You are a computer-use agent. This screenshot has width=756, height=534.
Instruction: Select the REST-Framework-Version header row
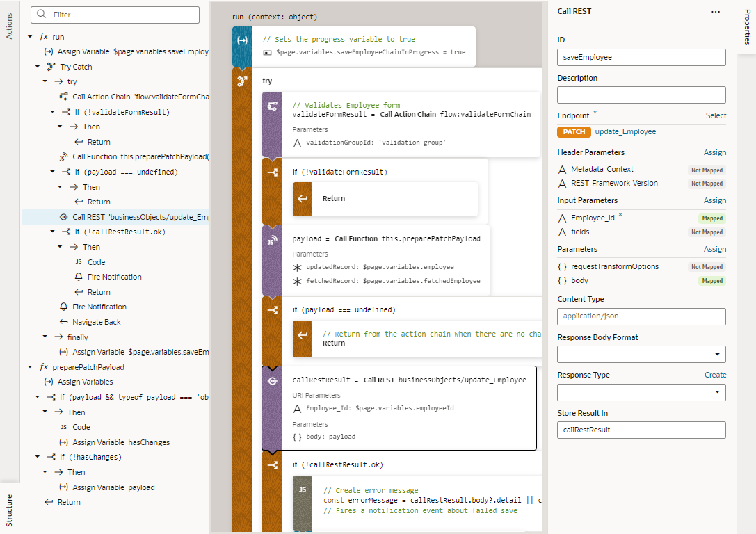click(641, 183)
